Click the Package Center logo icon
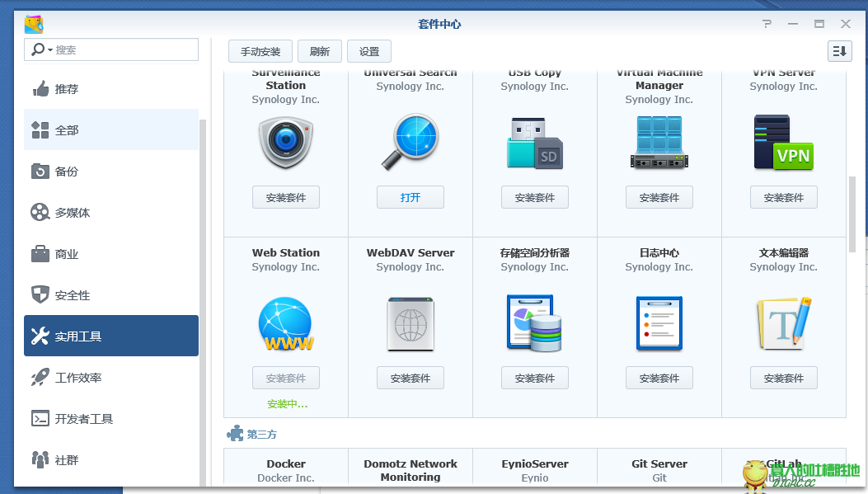Viewport: 868px width, 494px height. point(34,25)
